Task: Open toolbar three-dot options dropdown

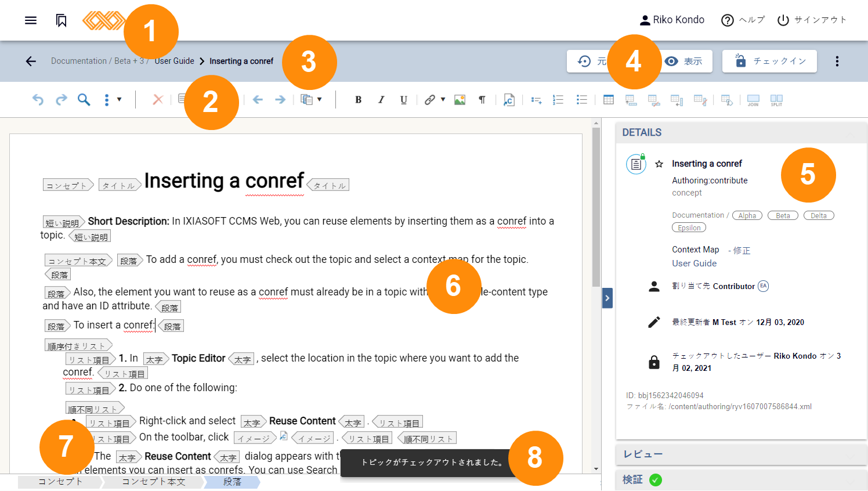Action: 112,100
